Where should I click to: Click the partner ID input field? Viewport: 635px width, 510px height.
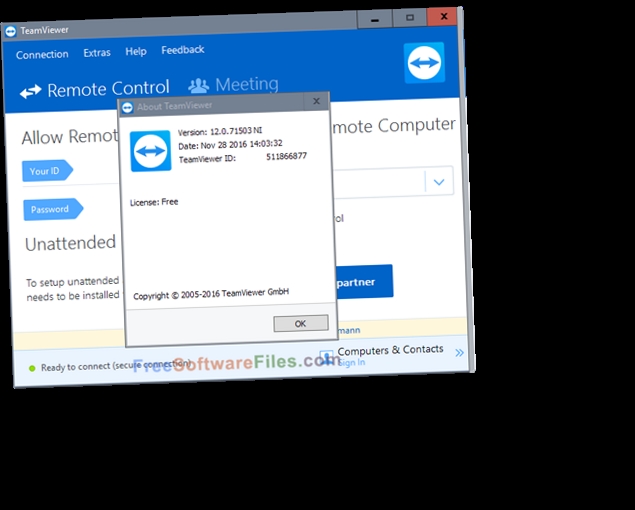[x=379, y=182]
